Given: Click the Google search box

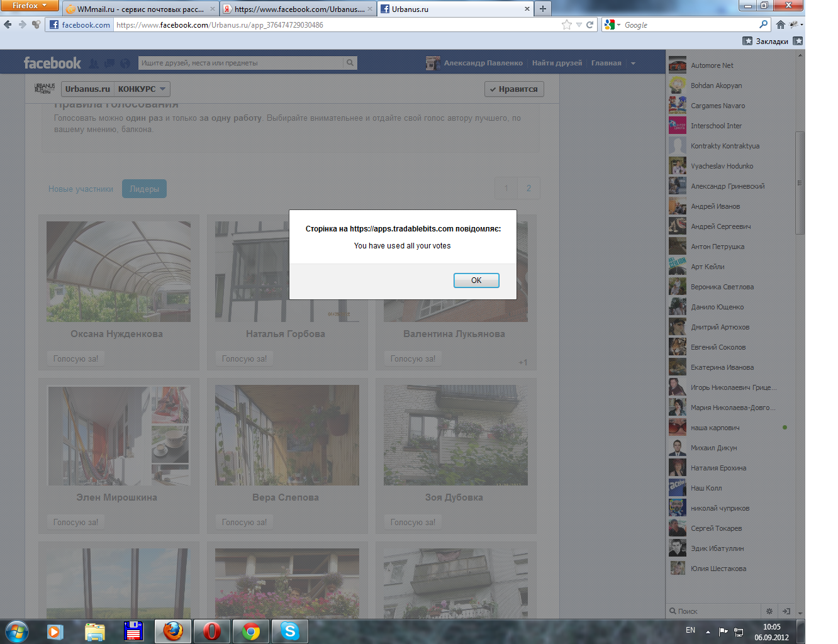Looking at the screenshot, I should coord(690,25).
